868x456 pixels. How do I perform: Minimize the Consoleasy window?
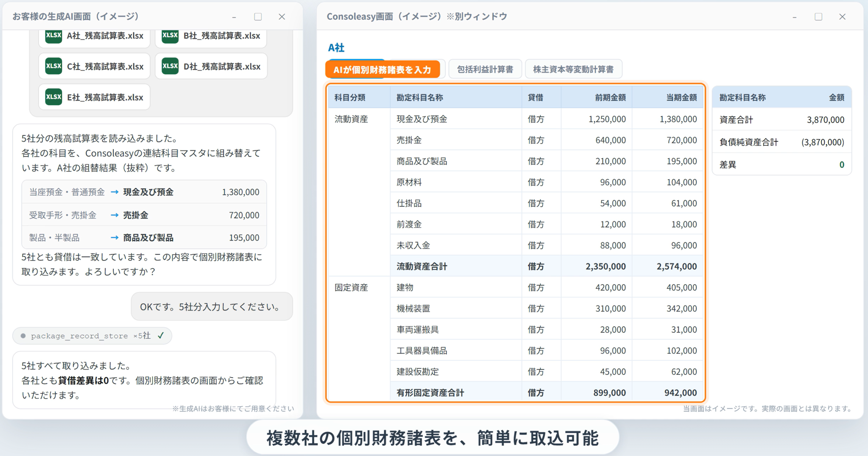[x=794, y=17]
